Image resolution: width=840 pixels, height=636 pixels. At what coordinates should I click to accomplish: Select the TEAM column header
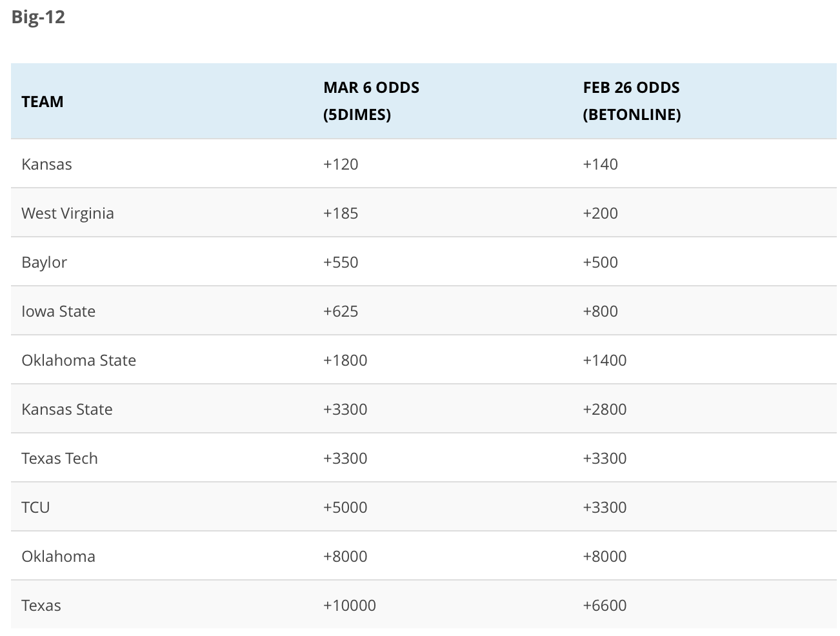(x=43, y=102)
